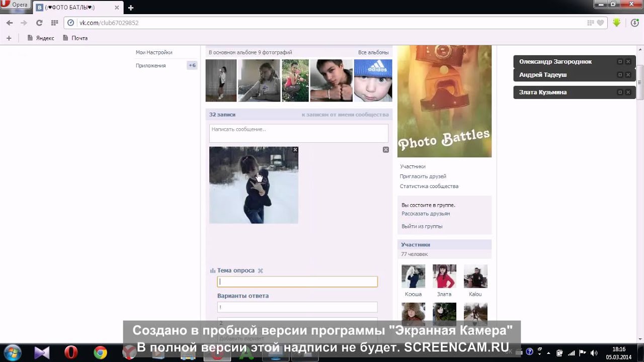Click the volume speaker tray icon
The image size is (644, 362).
594,352
